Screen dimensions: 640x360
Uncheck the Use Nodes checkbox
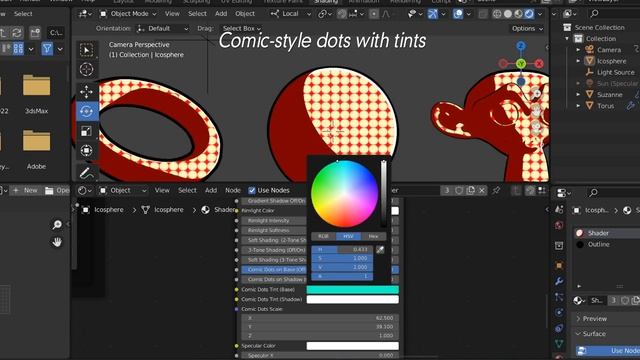pos(252,190)
